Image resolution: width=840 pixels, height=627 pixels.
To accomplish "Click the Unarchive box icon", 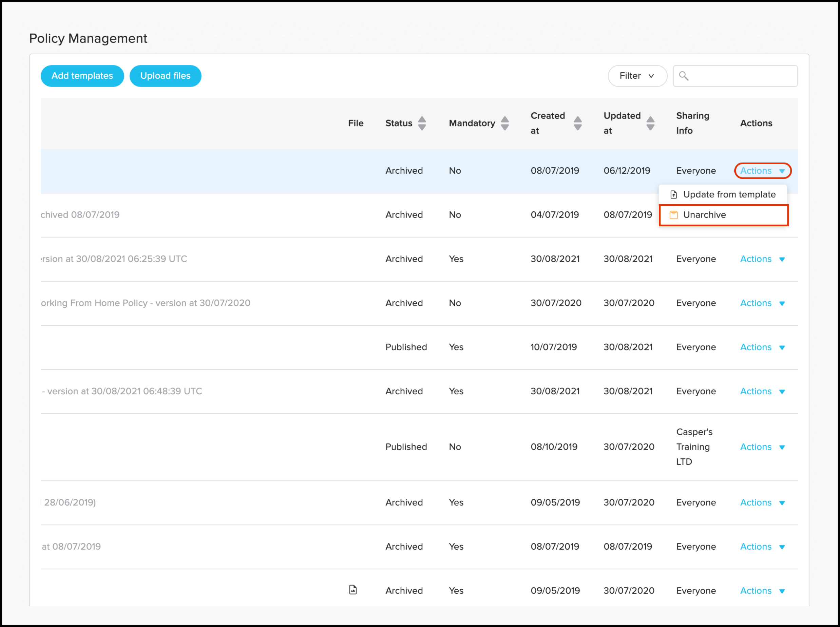I will 673,215.
